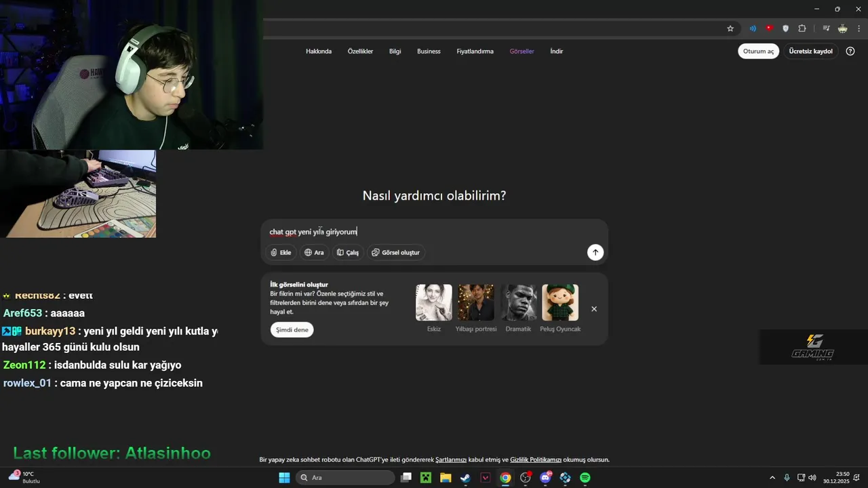Select the Yılbaşı portresi style thumbnail
Screen dimensions: 868x488
coord(476,302)
